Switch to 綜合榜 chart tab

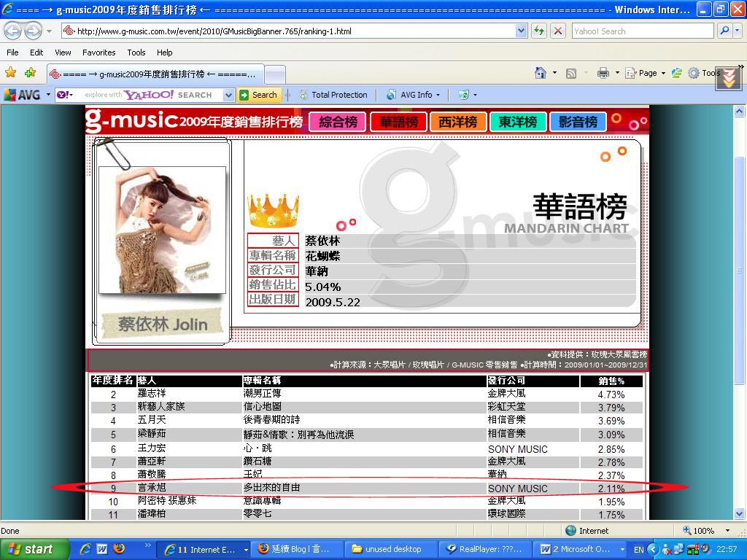[338, 122]
